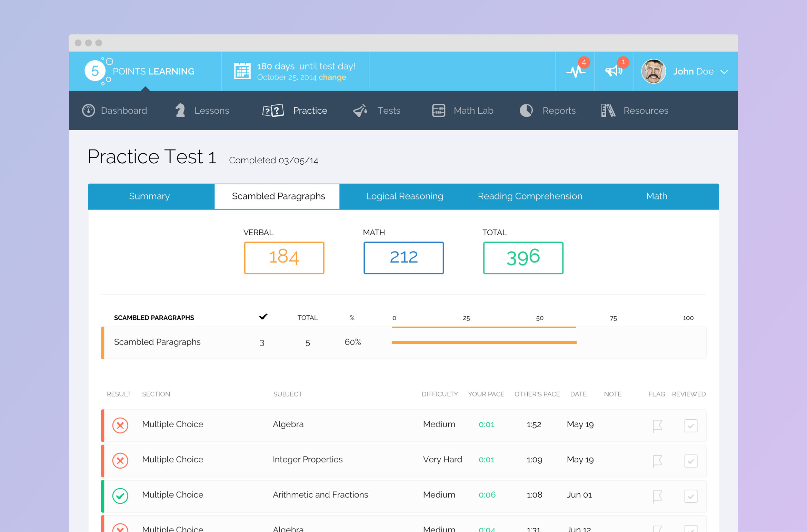This screenshot has width=807, height=532.
Task: Expand the John Doe account dropdown arrow
Action: tap(724, 72)
